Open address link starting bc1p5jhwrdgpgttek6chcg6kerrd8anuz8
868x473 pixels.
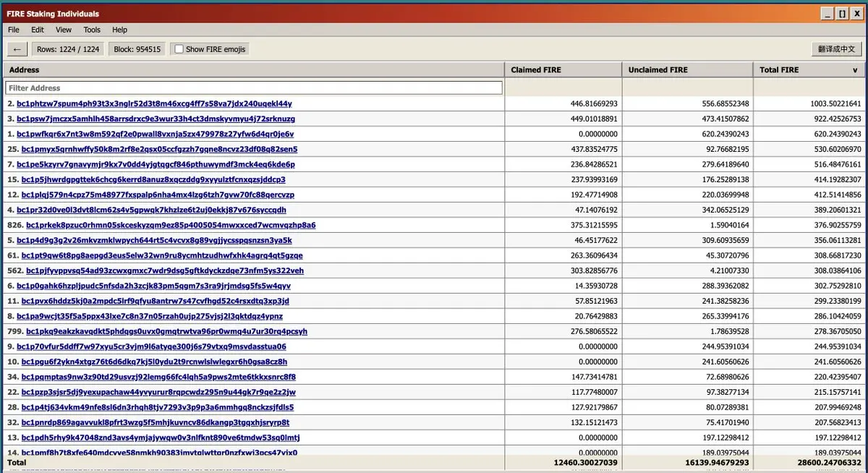(x=153, y=179)
